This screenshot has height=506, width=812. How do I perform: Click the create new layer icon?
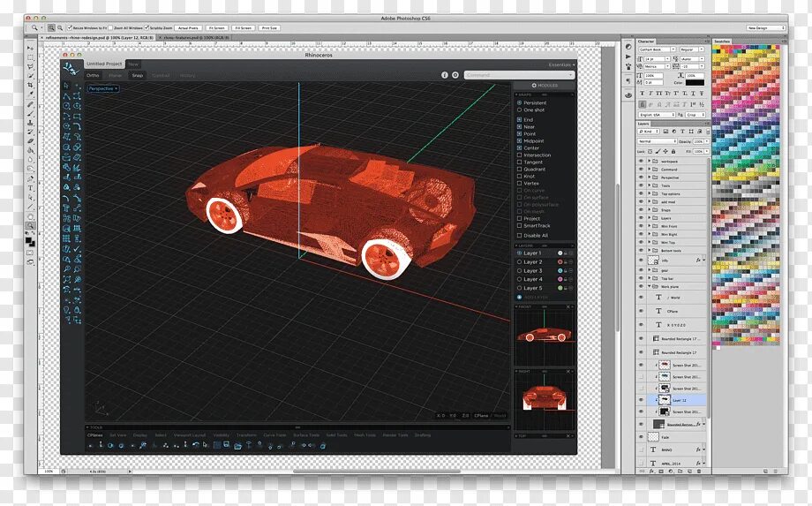[x=690, y=472]
